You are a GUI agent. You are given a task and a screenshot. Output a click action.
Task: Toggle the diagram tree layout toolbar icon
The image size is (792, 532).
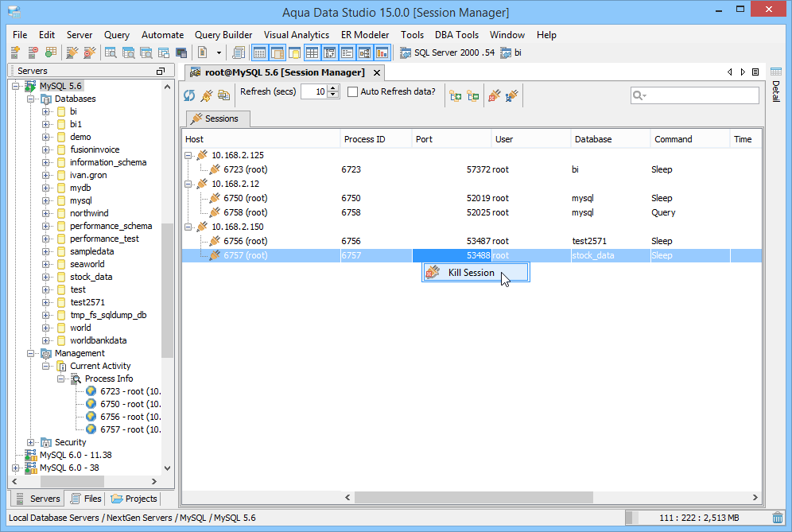tap(365, 52)
